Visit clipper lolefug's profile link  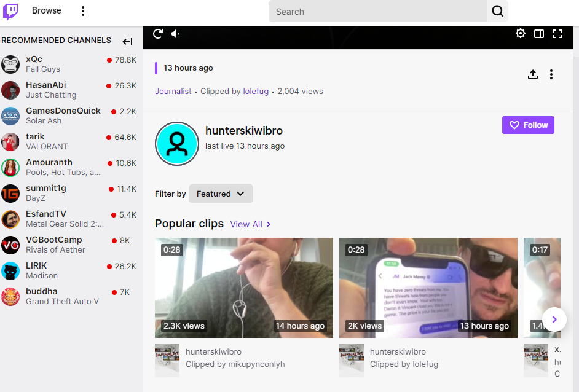[256, 92]
